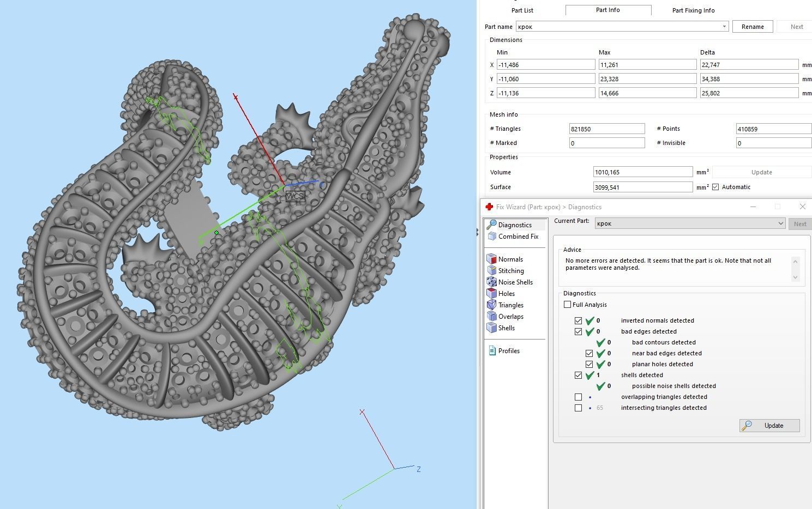
Task: Click 'bad contours detected' text
Action: (664, 342)
